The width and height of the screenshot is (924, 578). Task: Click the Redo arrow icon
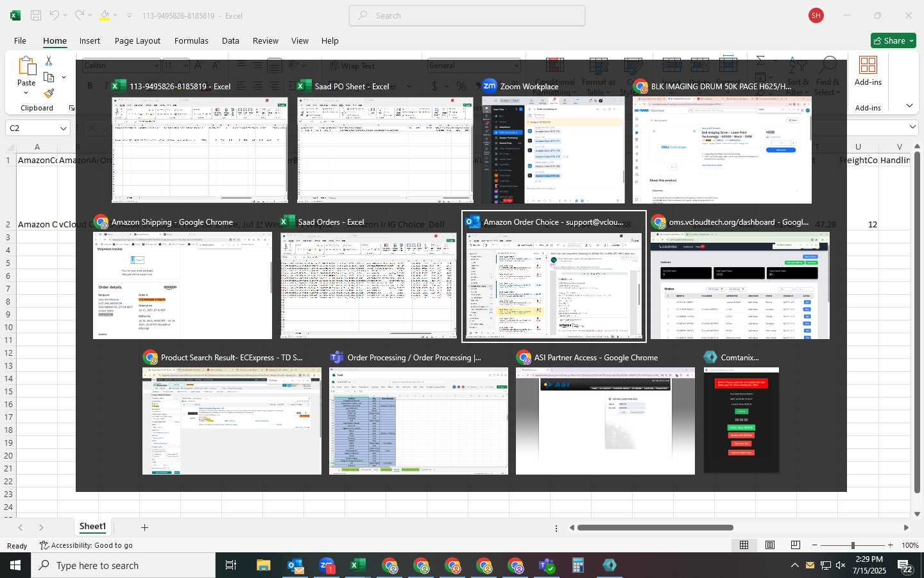79,15
